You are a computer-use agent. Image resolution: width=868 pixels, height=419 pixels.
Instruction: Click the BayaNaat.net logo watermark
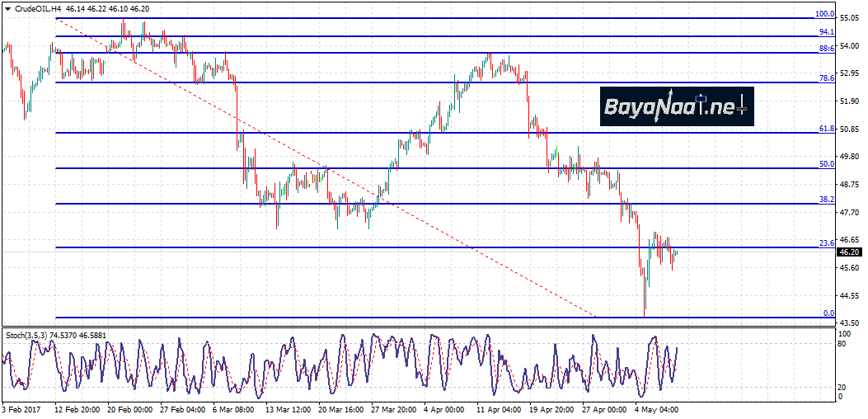(676, 106)
